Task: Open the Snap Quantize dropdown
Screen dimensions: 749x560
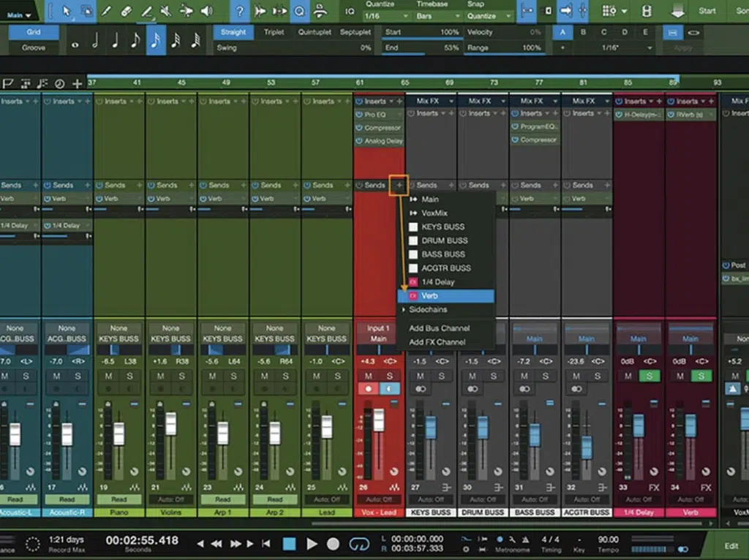Action: (488, 16)
